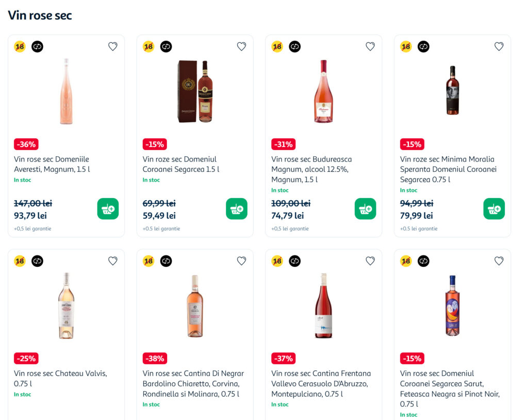Favorite the Chateau Valvis rose wine

[113, 261]
